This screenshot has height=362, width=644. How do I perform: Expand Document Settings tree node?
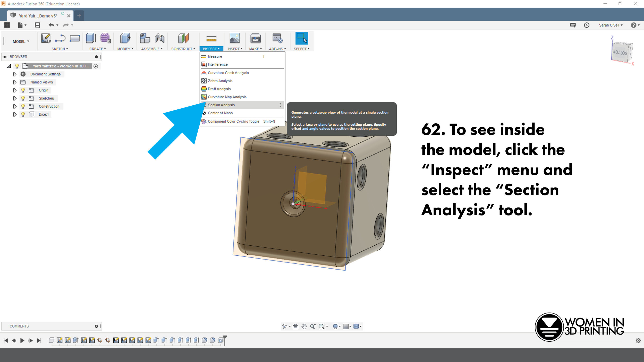coord(15,74)
